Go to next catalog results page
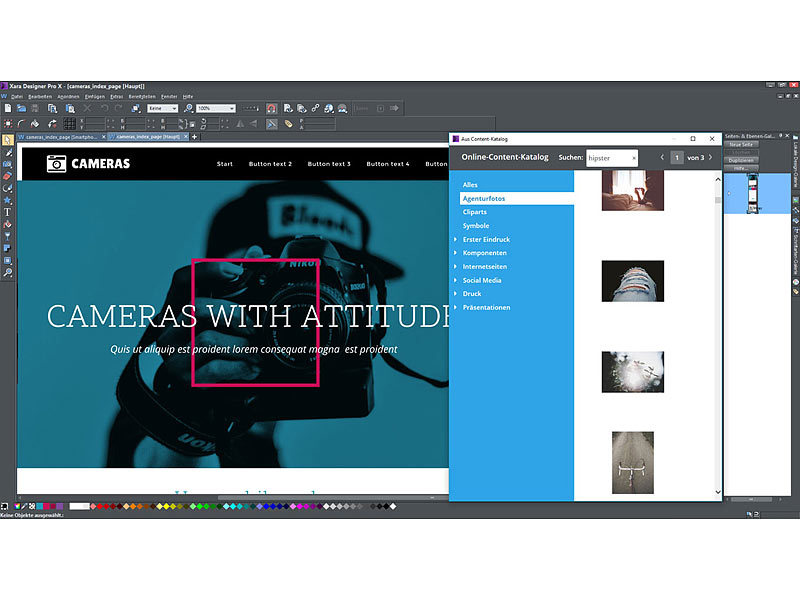Image resolution: width=800 pixels, height=600 pixels. 710,157
